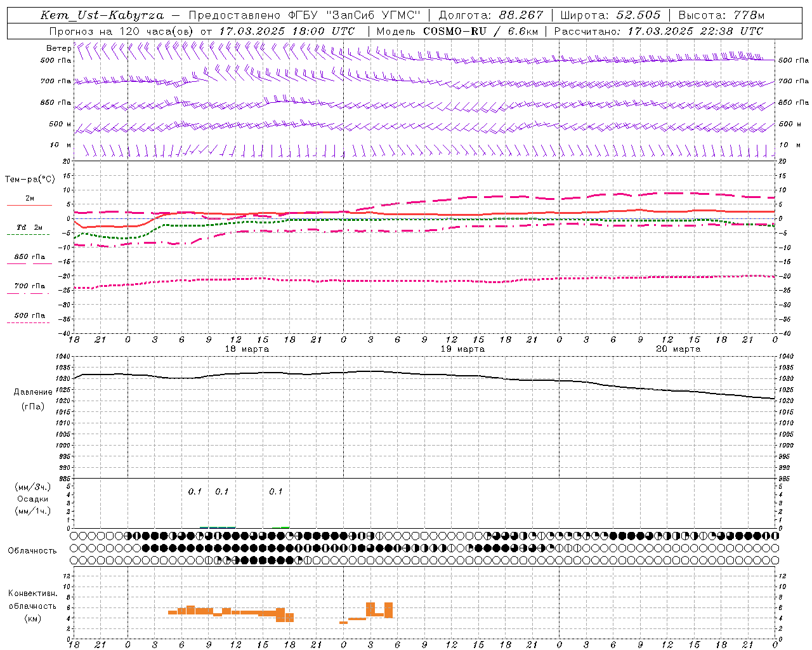Screen dimensions: 812x650
Task: Click the solid red 2м legend line sample
Action: click(29, 205)
